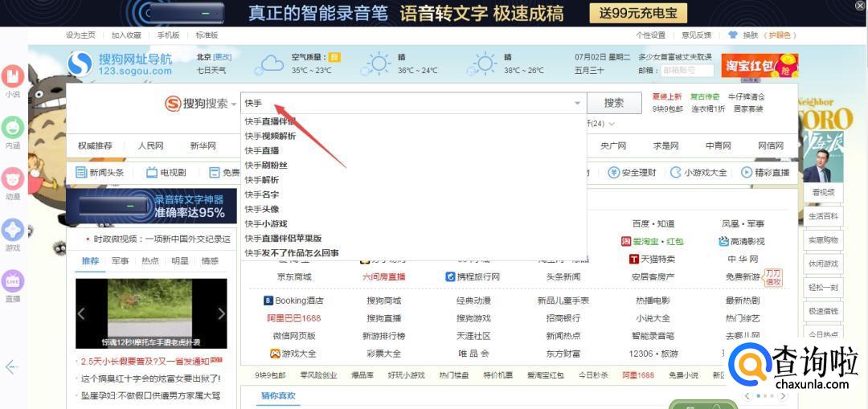Click the 手机版 link
This screenshot has width=868, height=409.
click(x=168, y=35)
